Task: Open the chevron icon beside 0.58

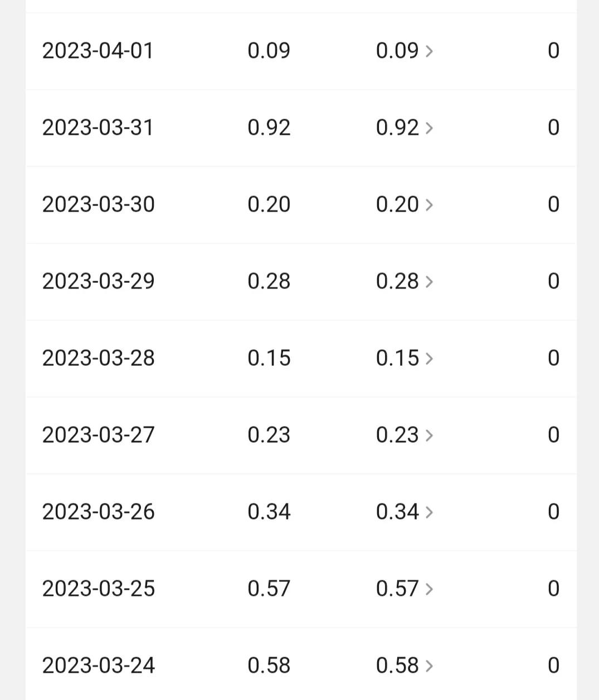Action: pos(429,666)
